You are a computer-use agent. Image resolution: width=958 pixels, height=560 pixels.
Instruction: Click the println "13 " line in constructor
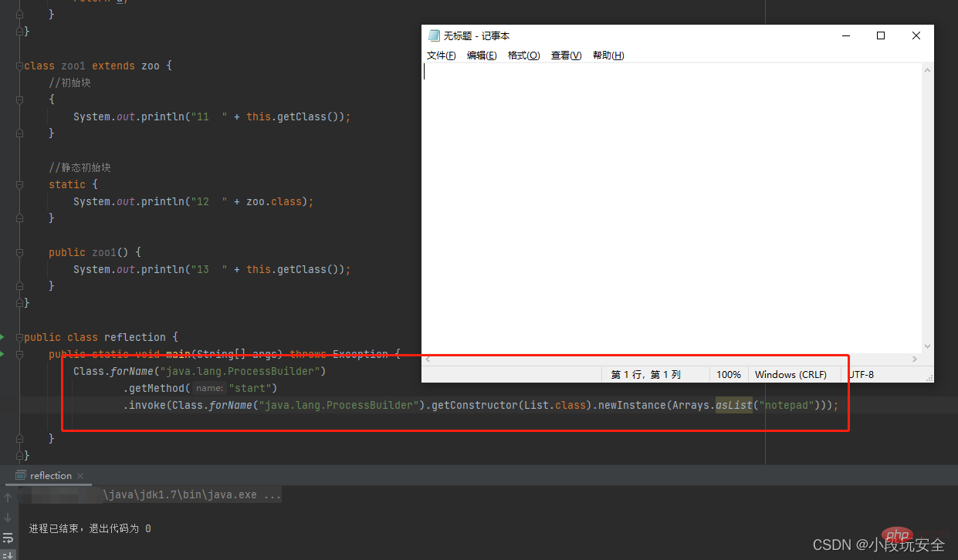pos(212,269)
